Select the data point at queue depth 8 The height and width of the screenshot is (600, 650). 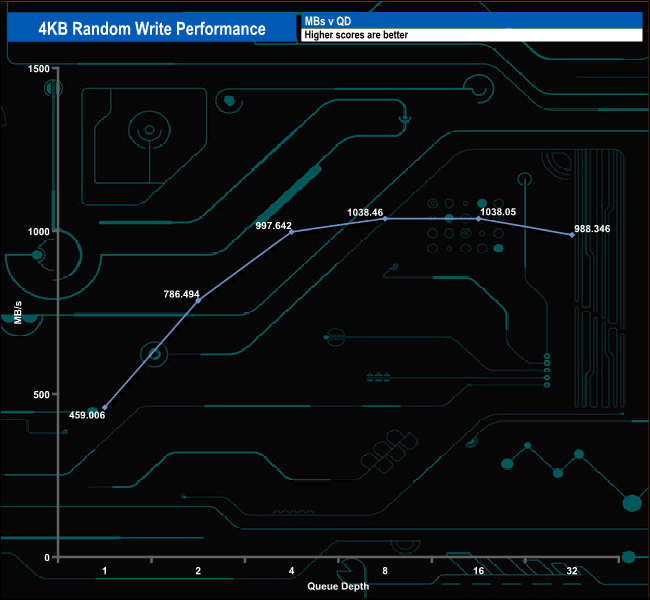click(x=385, y=219)
